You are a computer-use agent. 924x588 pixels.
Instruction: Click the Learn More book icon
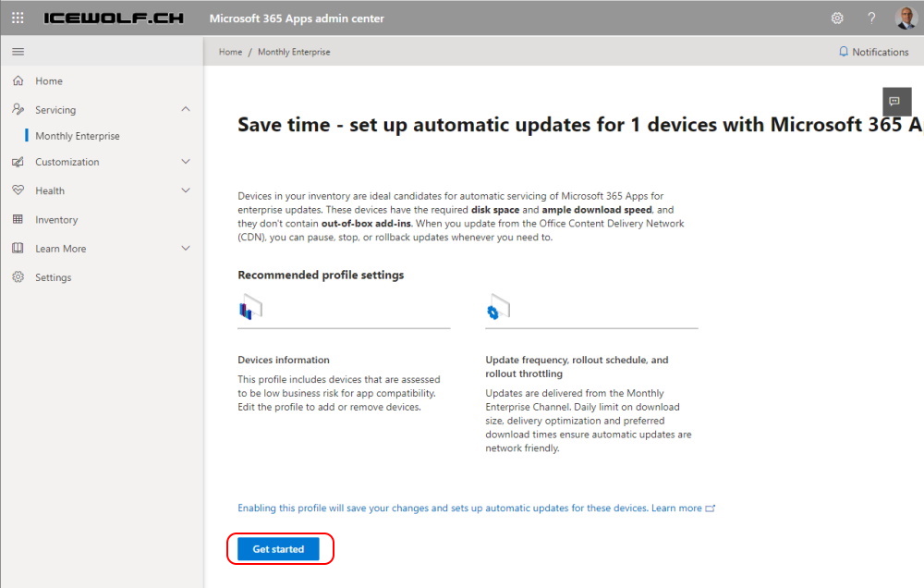tap(18, 249)
